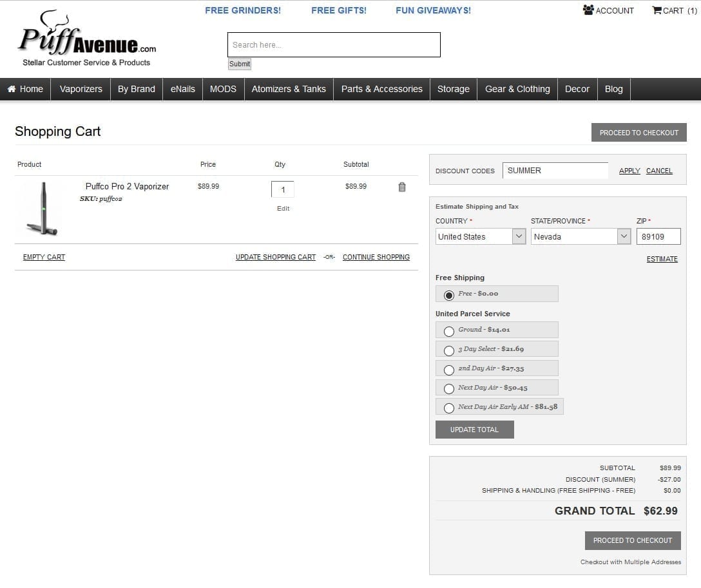
Task: Click the Puffco Pro 2 product thumbnail
Action: coord(43,208)
